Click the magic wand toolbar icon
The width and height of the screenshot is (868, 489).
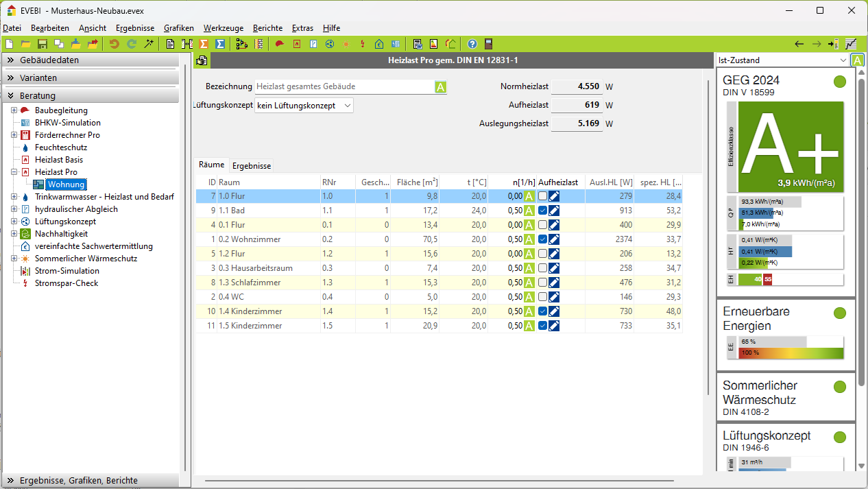tap(149, 44)
